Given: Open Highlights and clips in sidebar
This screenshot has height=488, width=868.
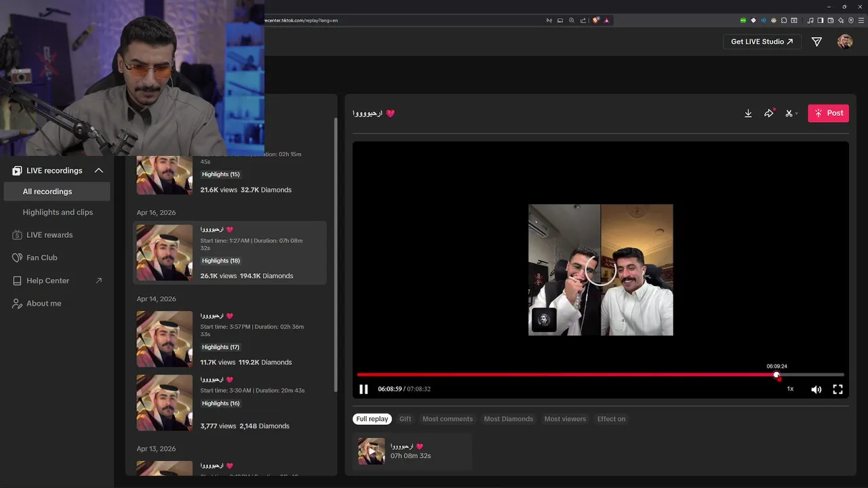Looking at the screenshot, I should (x=57, y=212).
